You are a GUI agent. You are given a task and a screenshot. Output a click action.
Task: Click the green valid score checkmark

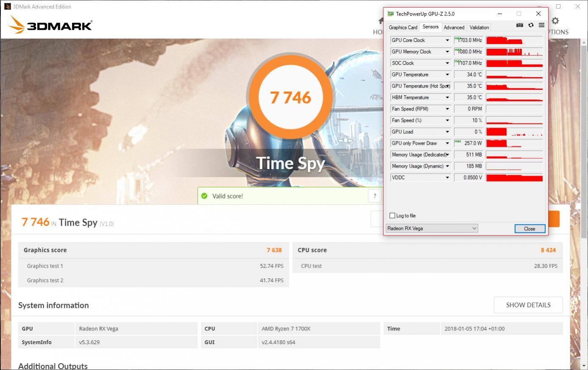click(x=204, y=196)
